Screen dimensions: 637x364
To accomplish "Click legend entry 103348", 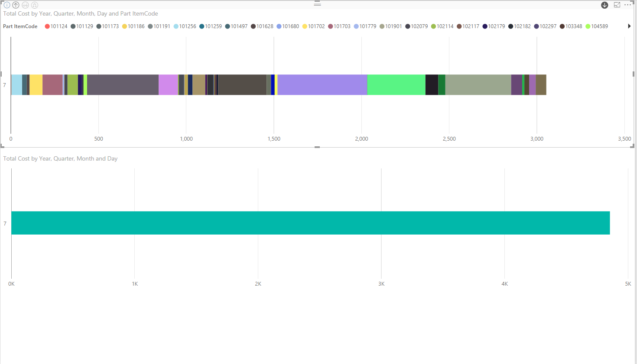I will 571,26.
